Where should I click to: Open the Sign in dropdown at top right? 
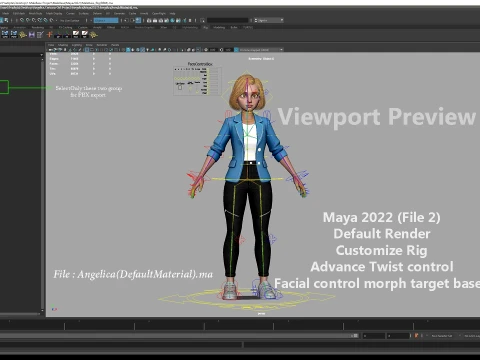tap(269, 20)
